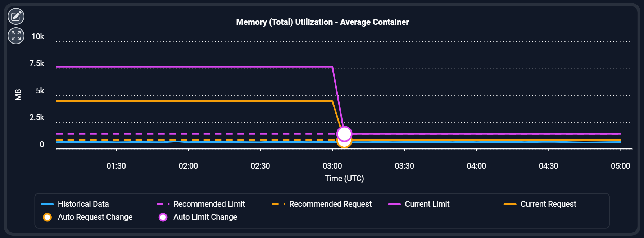Click the magenta Auto Limit Change legend circle

[163, 217]
